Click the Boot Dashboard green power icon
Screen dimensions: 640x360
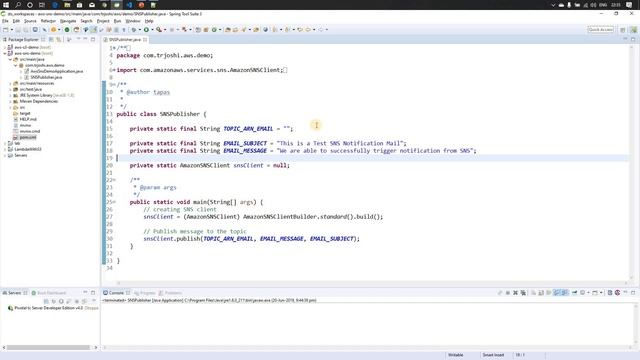67,30
